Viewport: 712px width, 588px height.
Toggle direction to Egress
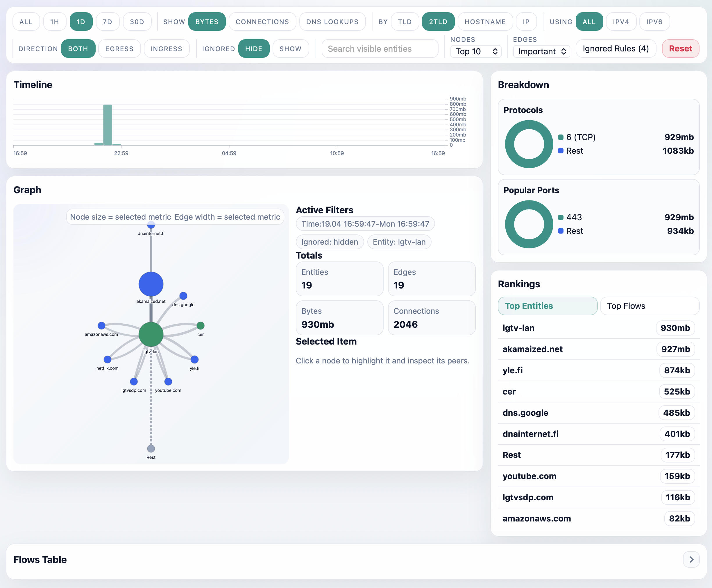coord(119,49)
